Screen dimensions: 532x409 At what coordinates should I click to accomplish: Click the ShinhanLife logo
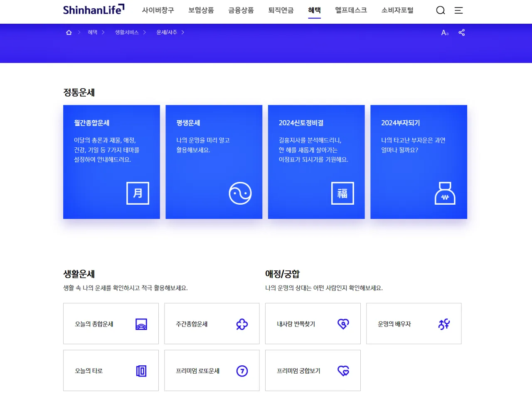93,10
